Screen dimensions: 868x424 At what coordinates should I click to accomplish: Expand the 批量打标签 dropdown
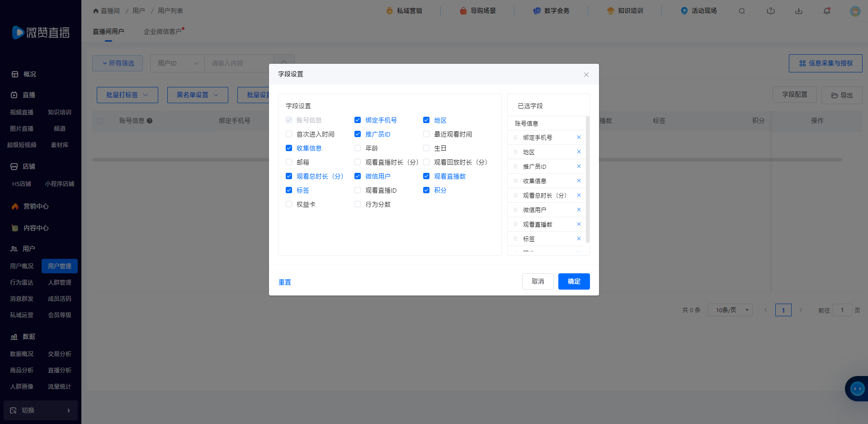127,95
